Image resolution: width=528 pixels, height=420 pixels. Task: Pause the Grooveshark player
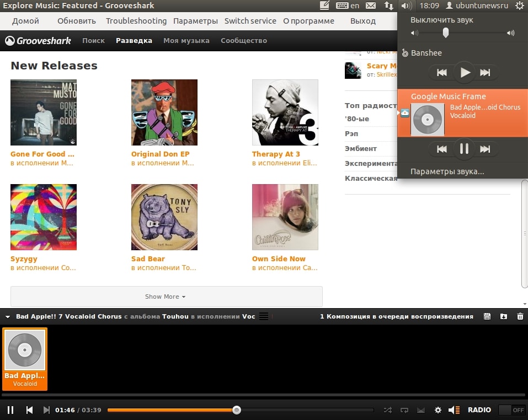pyautogui.click(x=10, y=410)
